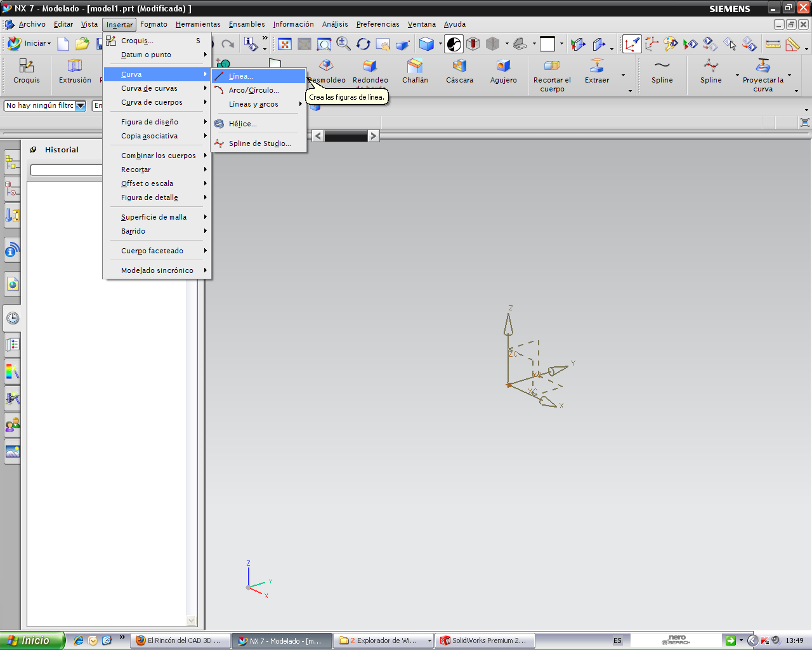Open the History clock sidebar tab
Viewport: 812px width, 650px height.
click(12, 318)
